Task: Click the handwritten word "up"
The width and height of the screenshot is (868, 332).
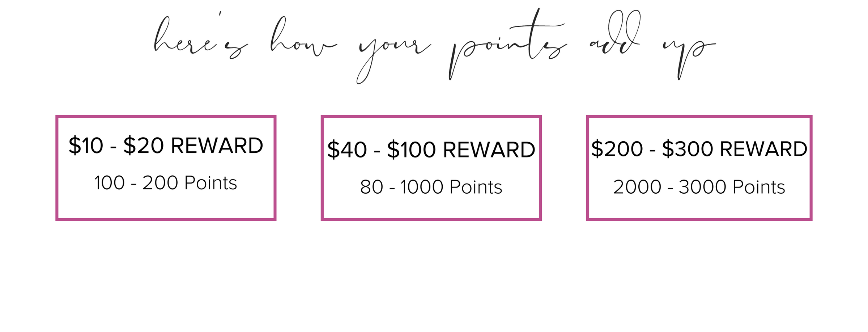Action: point(687,51)
